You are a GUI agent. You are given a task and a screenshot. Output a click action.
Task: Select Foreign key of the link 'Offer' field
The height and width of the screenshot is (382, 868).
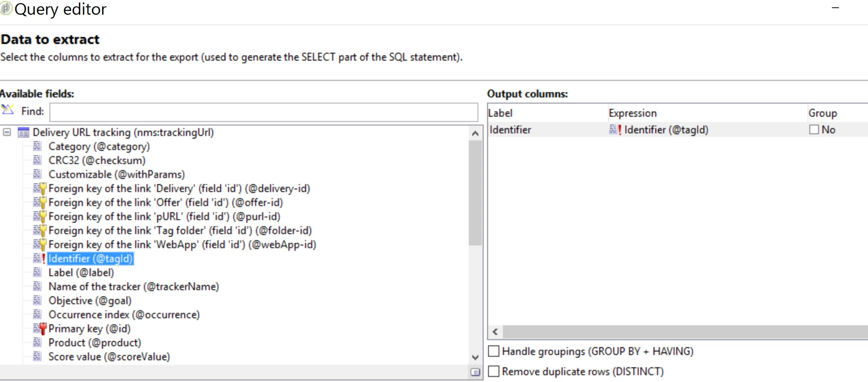165,203
